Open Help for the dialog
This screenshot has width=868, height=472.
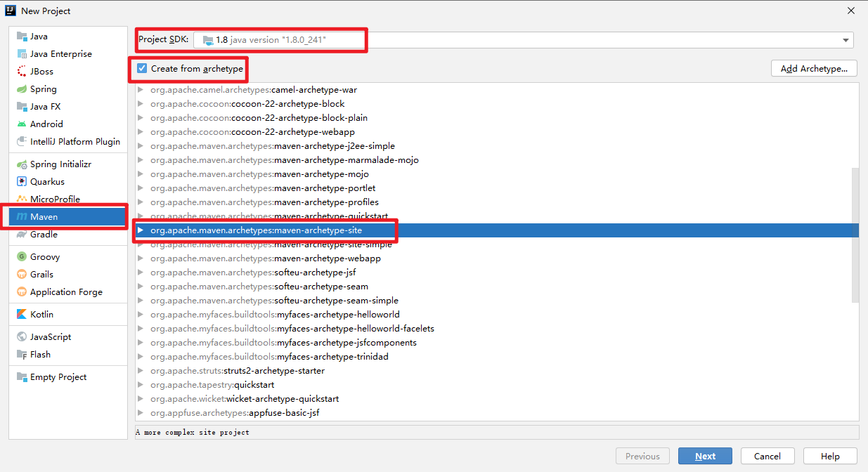coord(830,457)
